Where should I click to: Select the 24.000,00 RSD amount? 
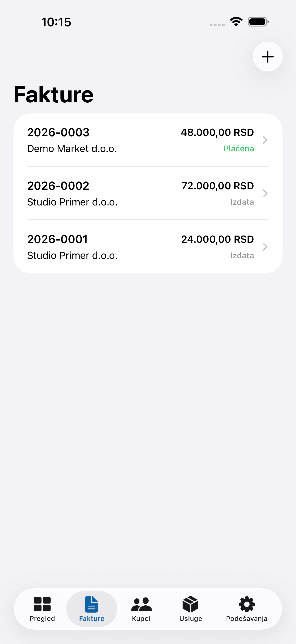(217, 239)
